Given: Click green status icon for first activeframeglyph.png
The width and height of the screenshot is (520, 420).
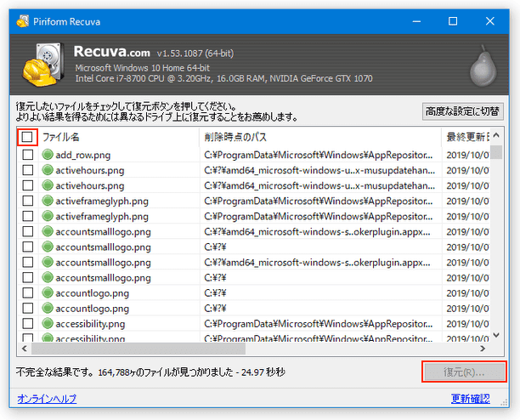Looking at the screenshot, I should point(48,201).
